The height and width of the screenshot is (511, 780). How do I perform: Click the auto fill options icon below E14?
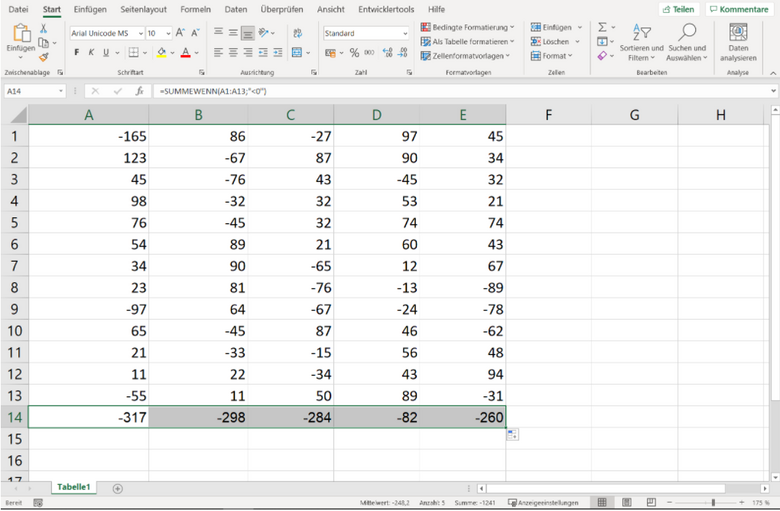point(512,435)
